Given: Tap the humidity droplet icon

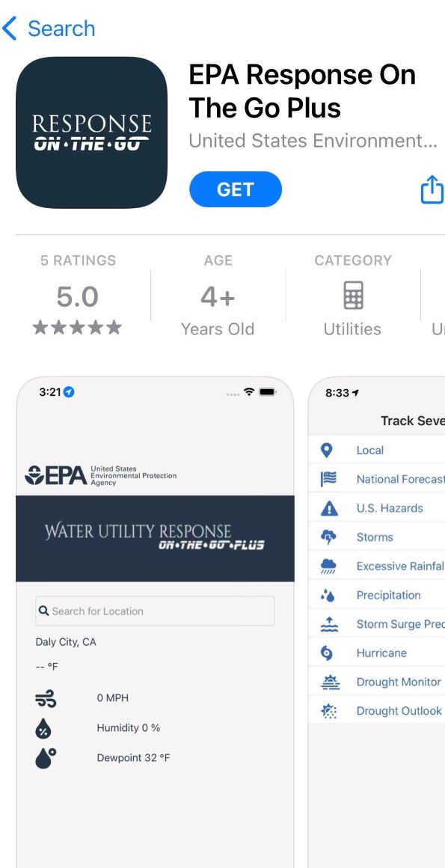Looking at the screenshot, I should pos(43,729).
